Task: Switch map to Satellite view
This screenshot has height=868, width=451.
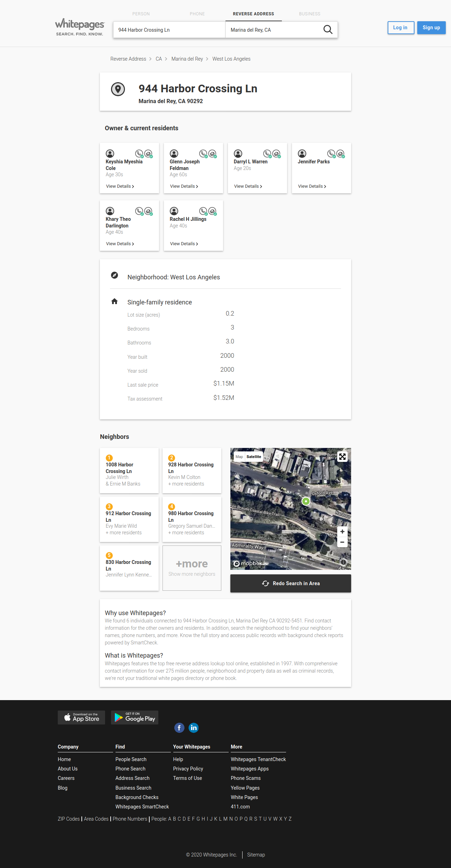Action: 254,457
